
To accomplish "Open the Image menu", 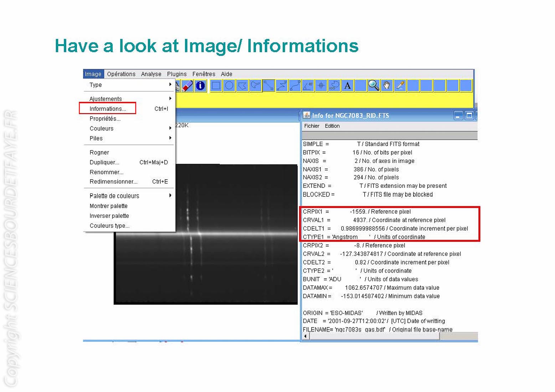I will click(93, 74).
